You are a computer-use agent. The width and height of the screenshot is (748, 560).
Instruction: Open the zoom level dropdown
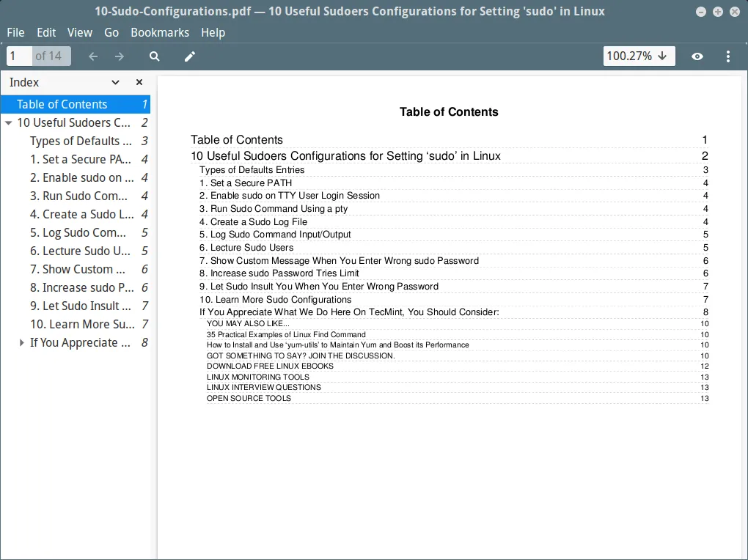point(639,56)
